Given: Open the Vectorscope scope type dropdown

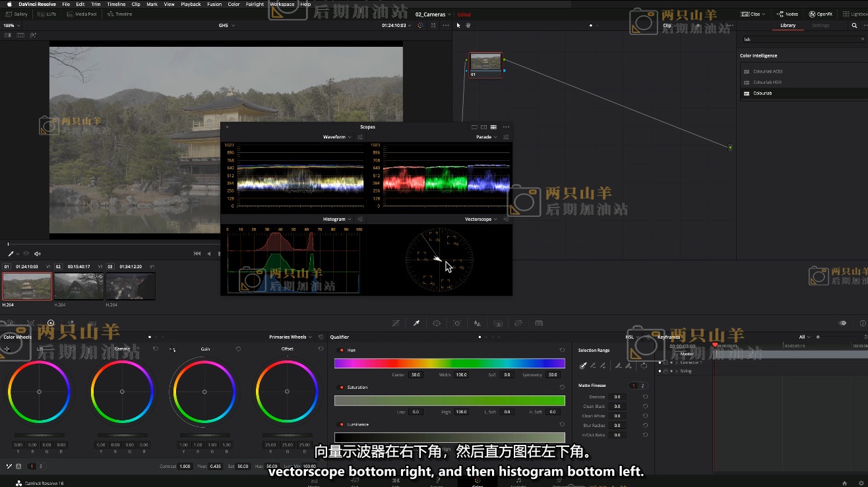Looking at the screenshot, I should click(x=481, y=219).
